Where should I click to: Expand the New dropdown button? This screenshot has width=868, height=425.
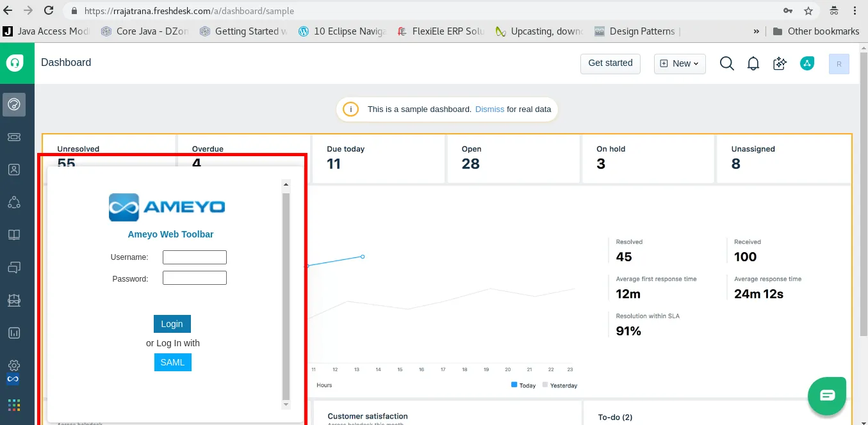[x=680, y=63]
